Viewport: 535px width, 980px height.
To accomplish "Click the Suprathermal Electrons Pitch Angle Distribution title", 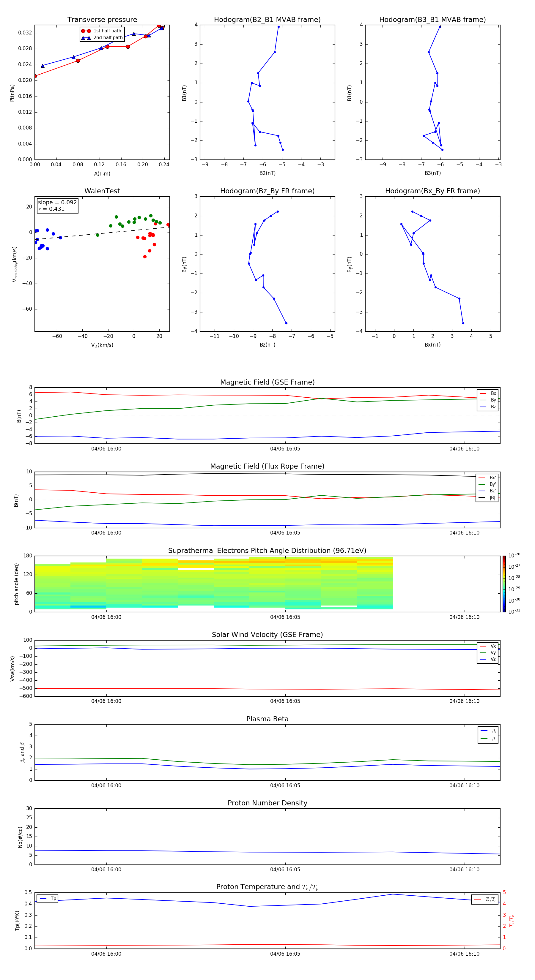I will click(x=267, y=551).
